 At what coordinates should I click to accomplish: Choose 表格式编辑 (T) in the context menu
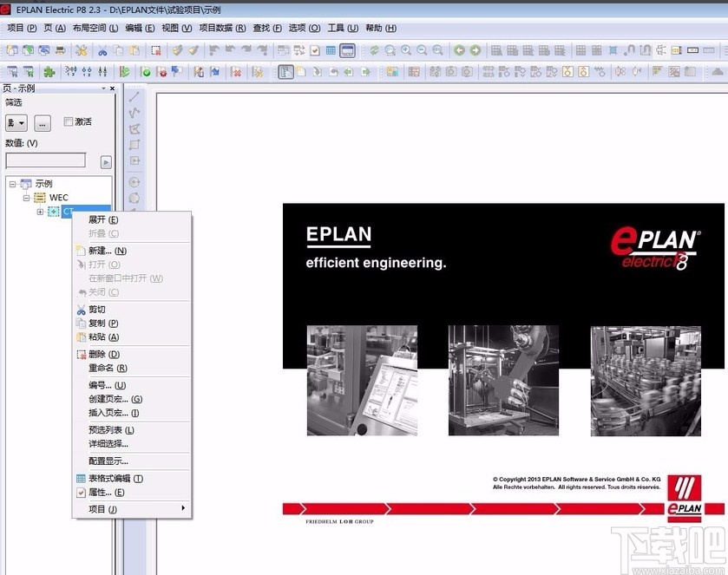pos(132,479)
